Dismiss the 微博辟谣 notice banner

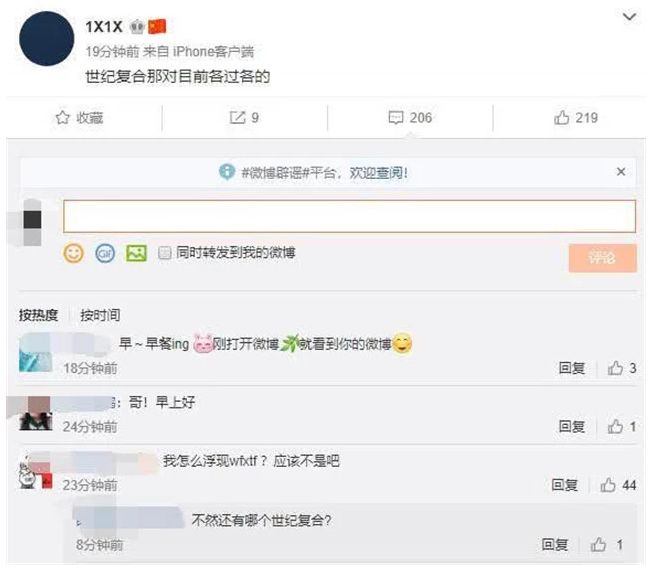(621, 172)
